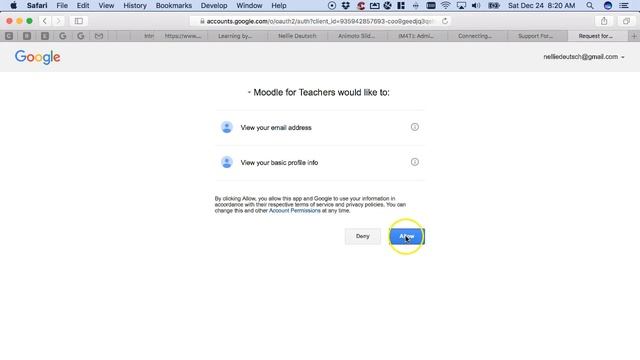Switch to the Connecting... tab

pyautogui.click(x=475, y=36)
